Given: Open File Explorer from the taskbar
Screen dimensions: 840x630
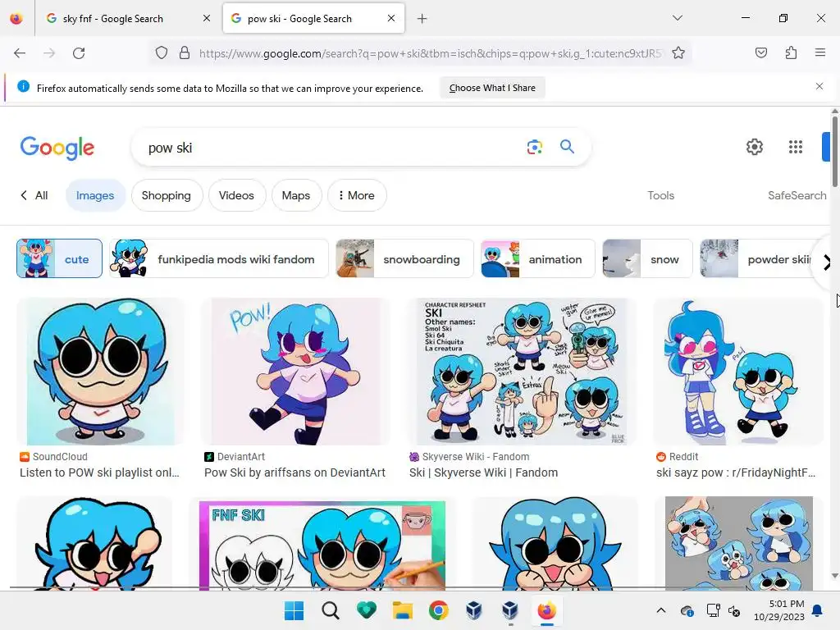Looking at the screenshot, I should pyautogui.click(x=402, y=610).
